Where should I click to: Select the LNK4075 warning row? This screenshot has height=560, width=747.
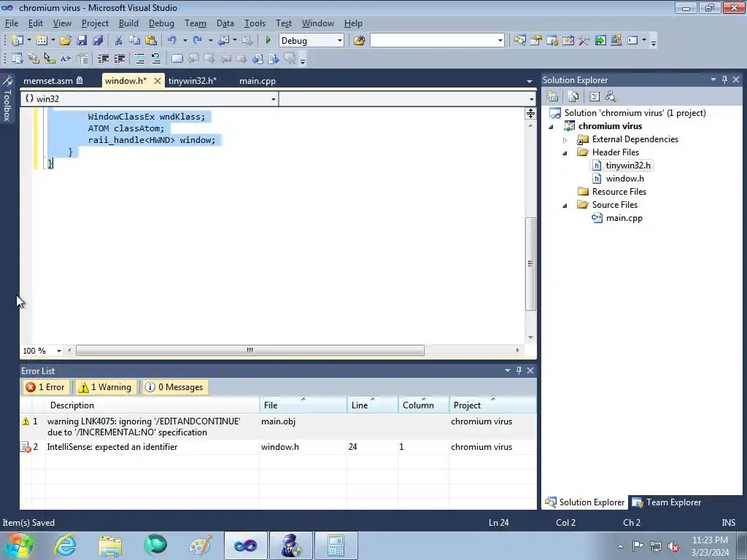(x=278, y=427)
